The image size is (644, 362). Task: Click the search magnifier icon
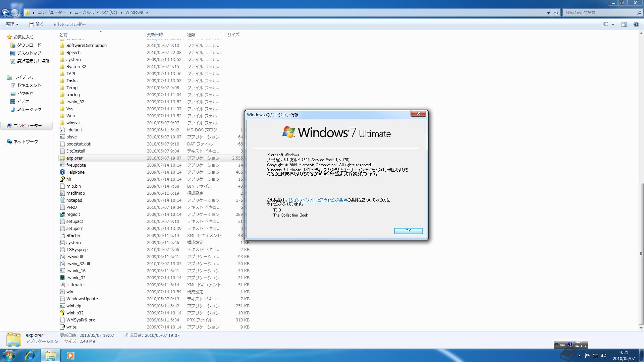639,13
